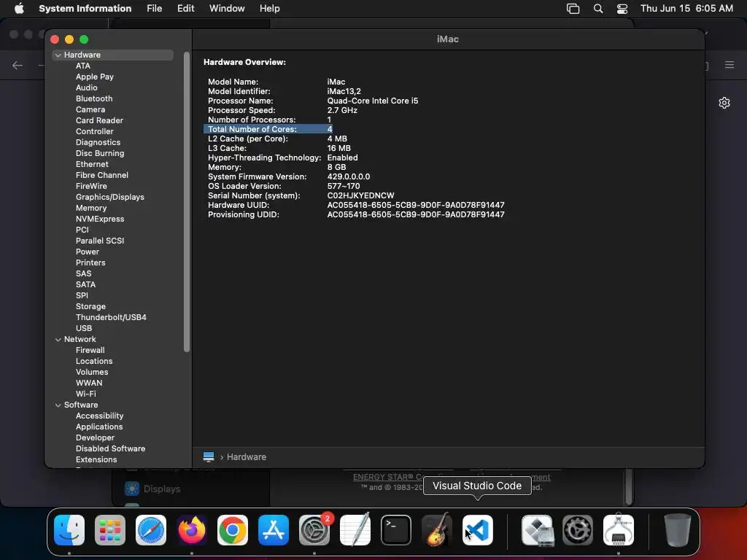Select the Model Identifier row

tap(285, 91)
